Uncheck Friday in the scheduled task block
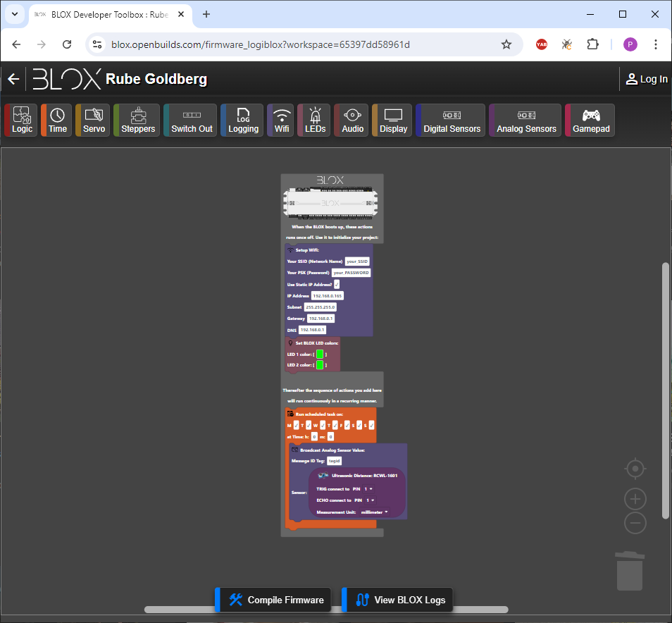 (346, 425)
